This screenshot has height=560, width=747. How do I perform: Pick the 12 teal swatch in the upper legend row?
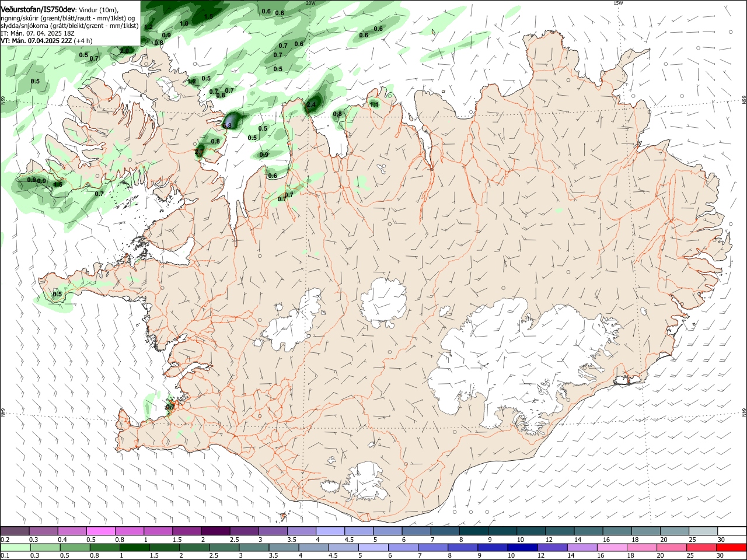pyautogui.click(x=558, y=531)
